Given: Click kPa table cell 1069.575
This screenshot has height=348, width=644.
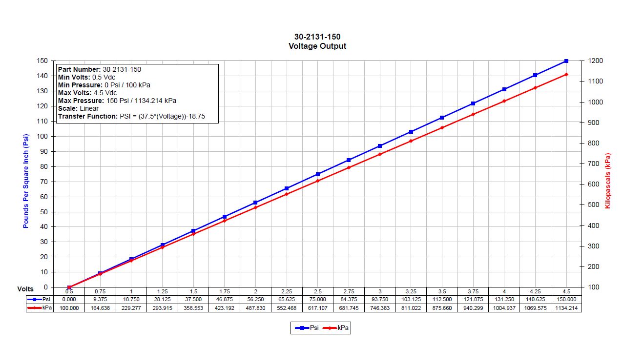Looking at the screenshot, I should click(x=535, y=308).
